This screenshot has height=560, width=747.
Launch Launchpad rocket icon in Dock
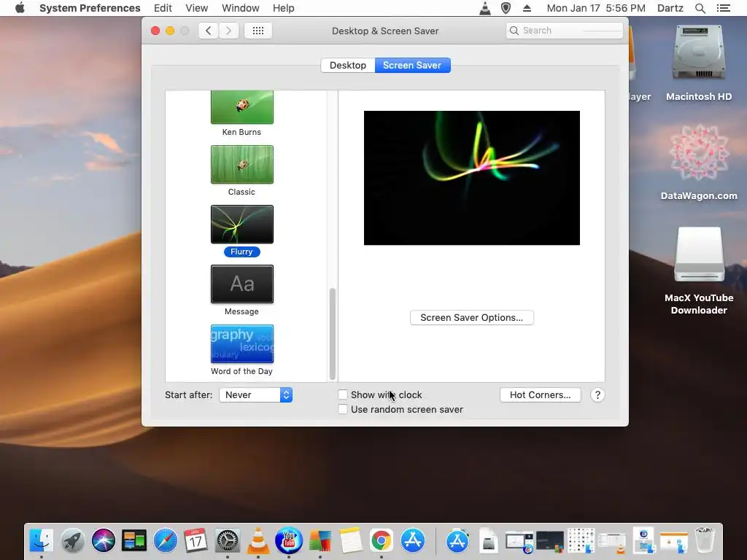point(72,540)
